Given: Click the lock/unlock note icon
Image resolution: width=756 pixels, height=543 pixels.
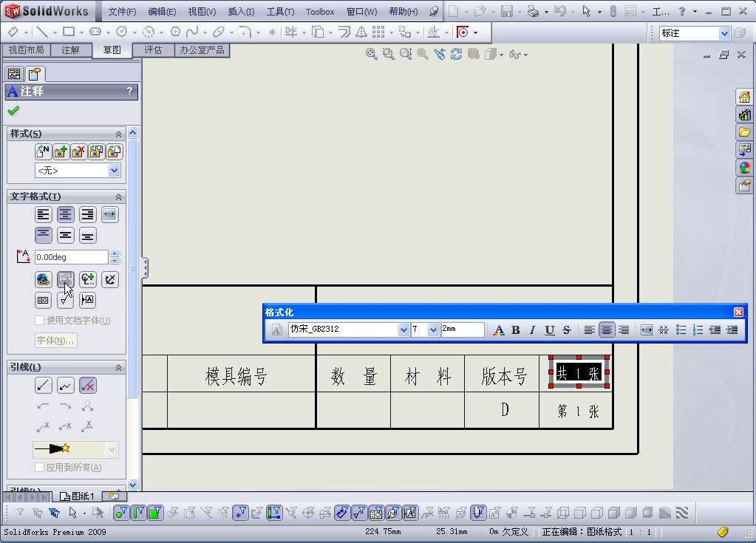Looking at the screenshot, I should pos(110,279).
